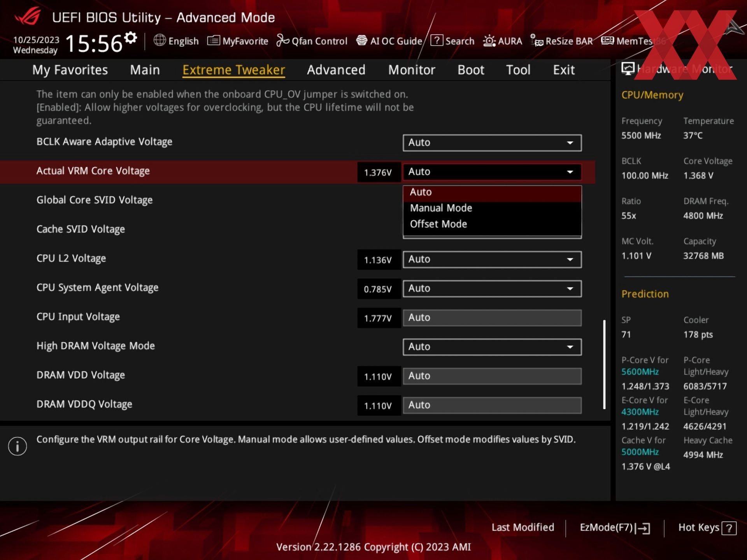Click the 0.785V System Agent readout

coord(379,289)
